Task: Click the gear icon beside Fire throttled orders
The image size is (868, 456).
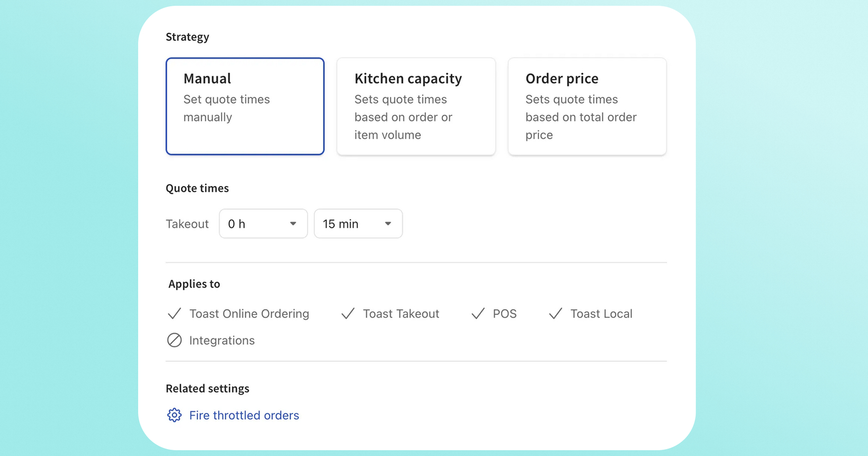Action: (x=174, y=415)
